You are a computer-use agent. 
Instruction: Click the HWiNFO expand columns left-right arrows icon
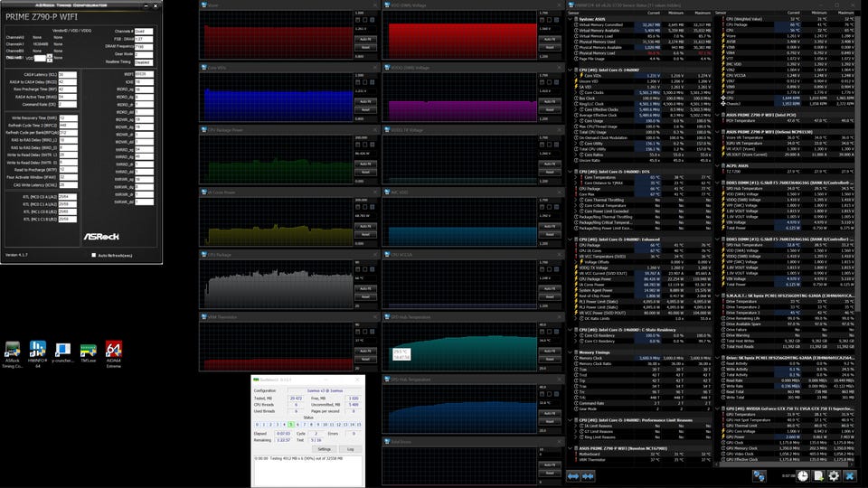(x=573, y=475)
